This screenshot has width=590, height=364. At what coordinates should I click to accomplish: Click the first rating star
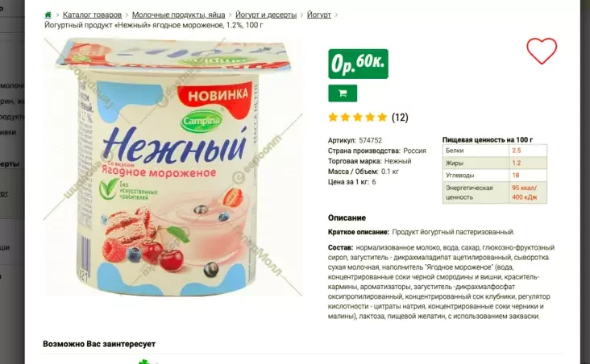[333, 118]
